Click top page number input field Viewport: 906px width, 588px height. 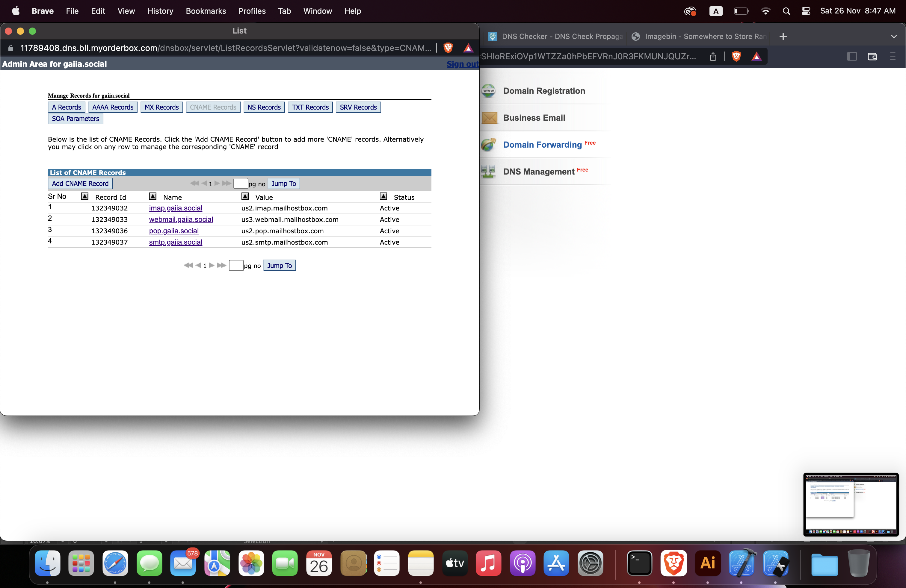pyautogui.click(x=241, y=184)
